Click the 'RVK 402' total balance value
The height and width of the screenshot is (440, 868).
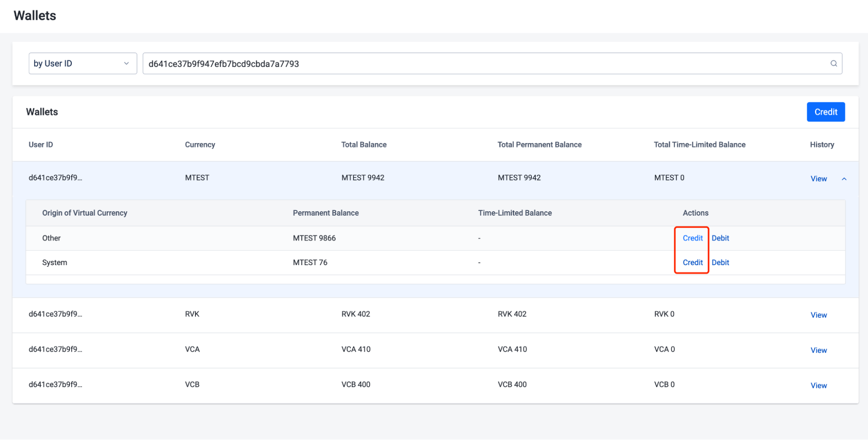click(356, 314)
